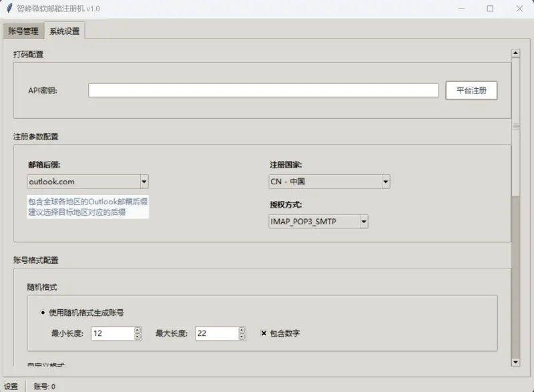This screenshot has height=392, width=534.
Task: Click the scrollbar's bottom arrow
Action: [x=514, y=361]
